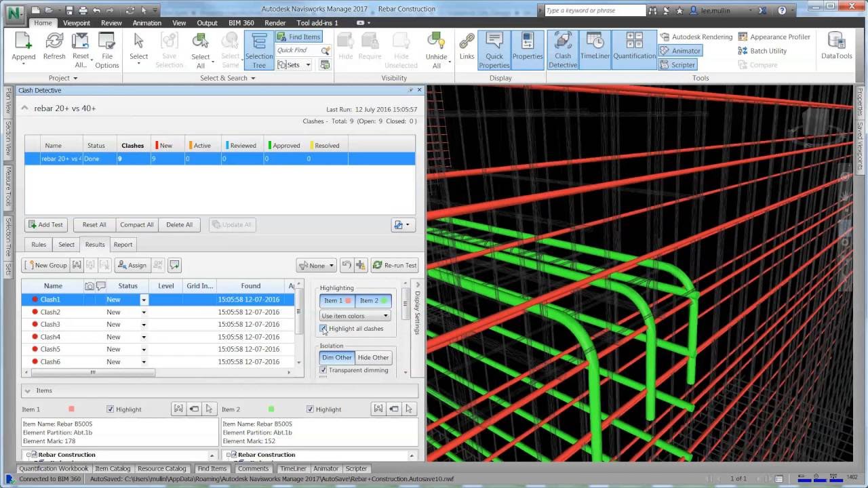
Task: Open the None filter dropdown
Action: point(316,265)
